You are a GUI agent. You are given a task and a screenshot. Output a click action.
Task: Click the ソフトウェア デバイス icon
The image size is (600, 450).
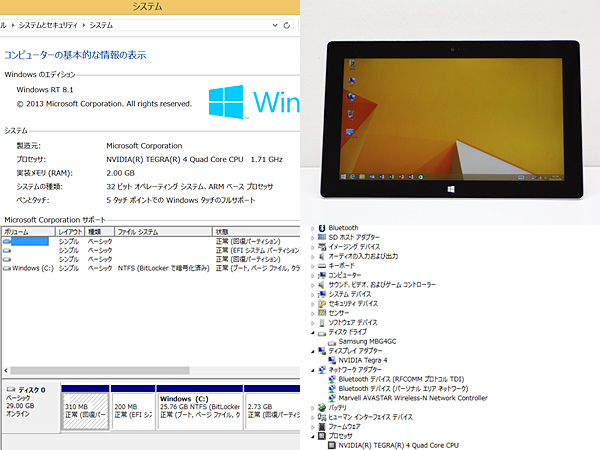pyautogui.click(x=322, y=323)
